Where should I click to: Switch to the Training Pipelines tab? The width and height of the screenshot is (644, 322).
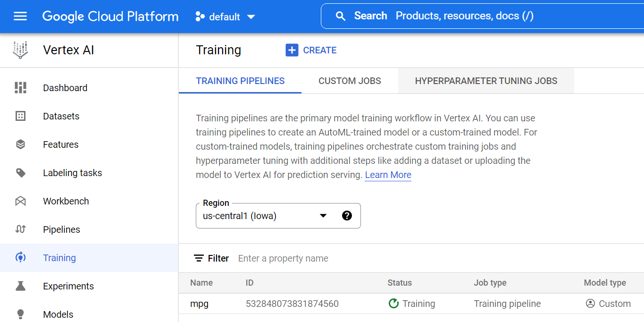point(240,81)
